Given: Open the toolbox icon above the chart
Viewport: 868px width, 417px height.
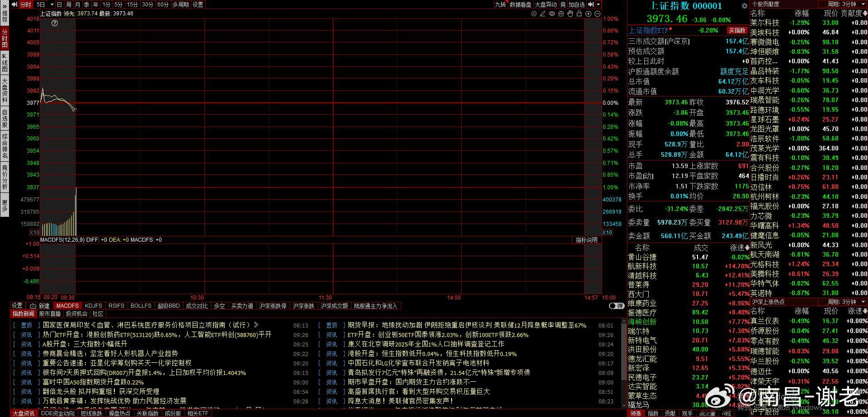Looking at the screenshot, I should 561,14.
